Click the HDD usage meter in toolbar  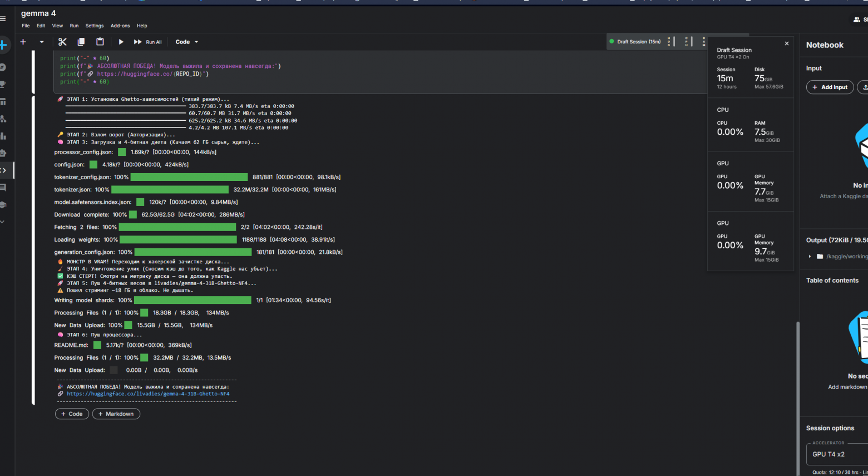pos(672,42)
